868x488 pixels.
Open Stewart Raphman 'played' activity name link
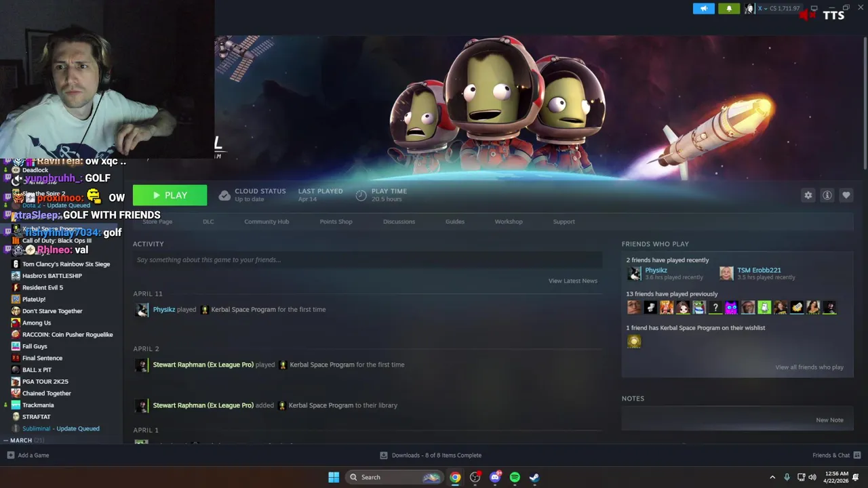pos(203,365)
